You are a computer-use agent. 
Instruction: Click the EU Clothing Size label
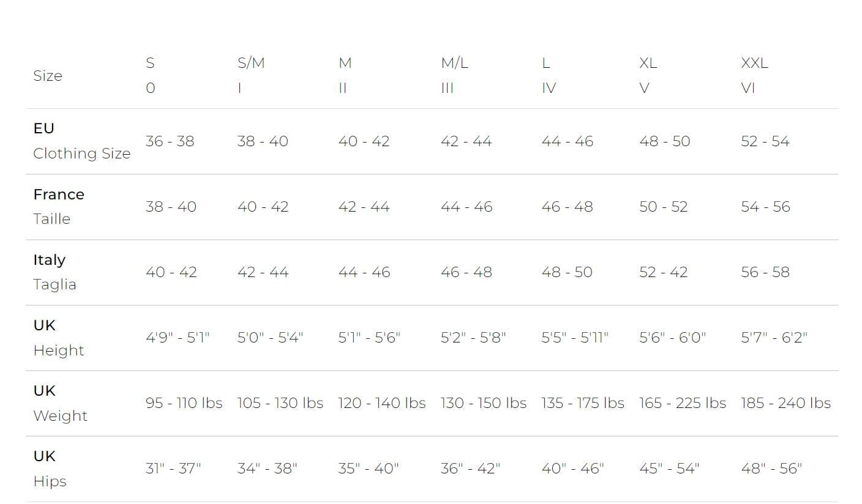[x=81, y=141]
